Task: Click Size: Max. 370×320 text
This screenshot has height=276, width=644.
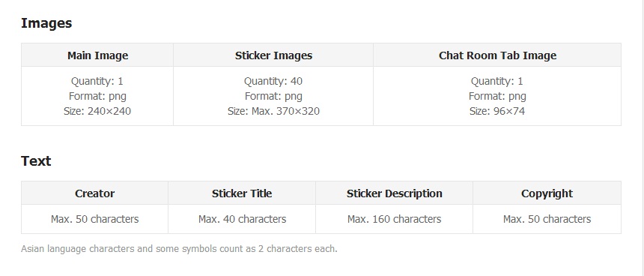Action: pyautogui.click(x=273, y=111)
